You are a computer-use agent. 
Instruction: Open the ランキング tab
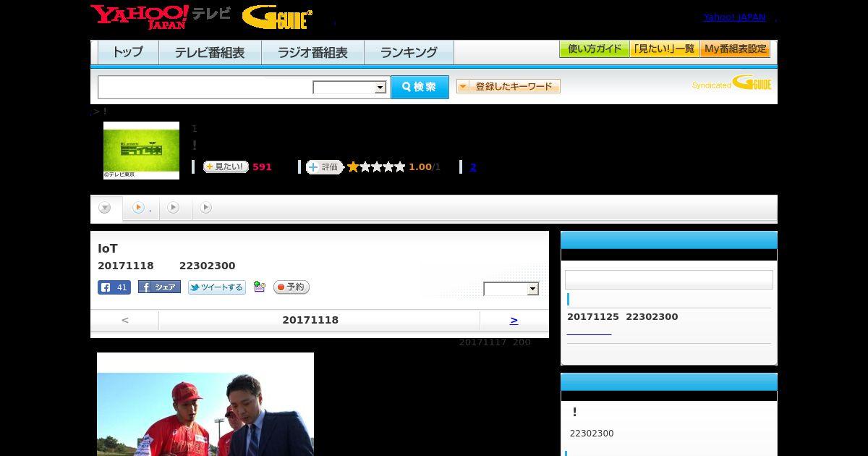[409, 52]
